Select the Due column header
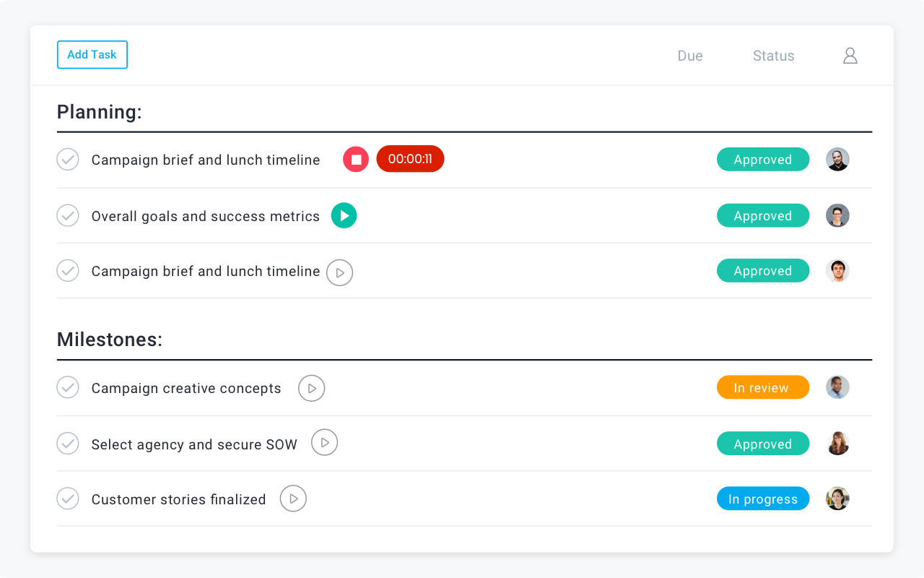Image resolution: width=924 pixels, height=578 pixels. 690,55
